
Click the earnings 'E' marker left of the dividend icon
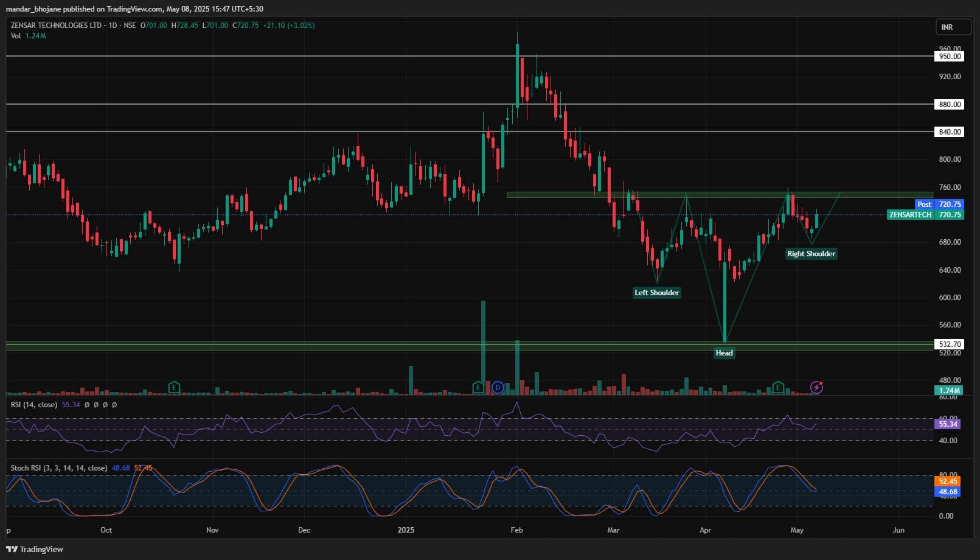click(x=478, y=387)
